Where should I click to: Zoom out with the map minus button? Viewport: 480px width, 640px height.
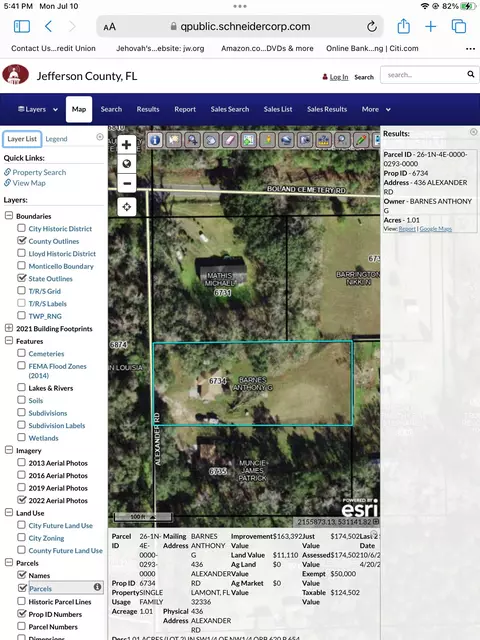tap(127, 183)
